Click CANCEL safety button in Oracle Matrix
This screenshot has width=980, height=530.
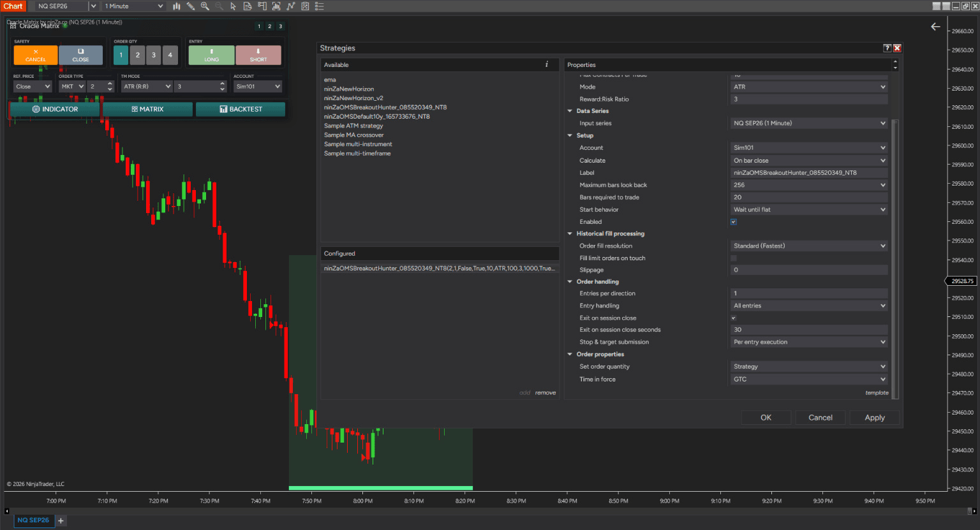36,55
